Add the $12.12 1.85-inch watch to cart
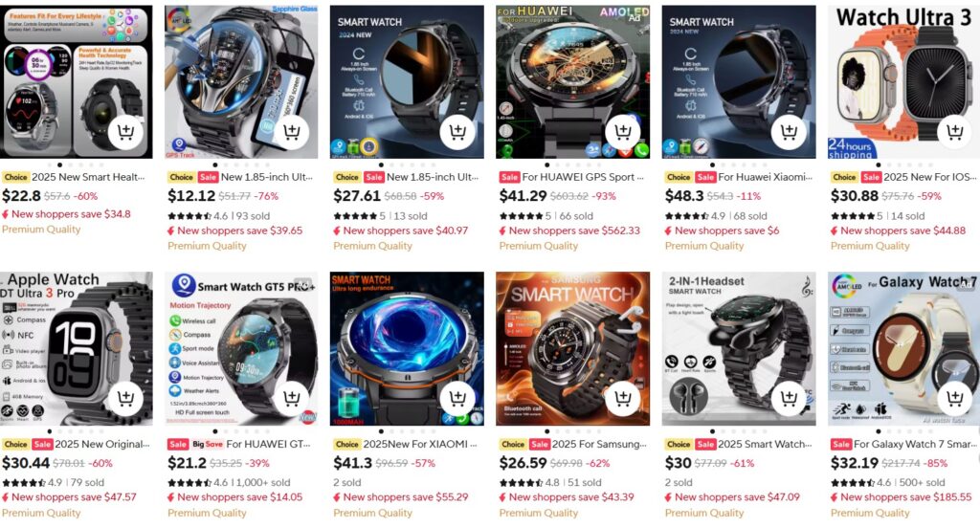Screen dimensions: 980x527 tap(291, 132)
